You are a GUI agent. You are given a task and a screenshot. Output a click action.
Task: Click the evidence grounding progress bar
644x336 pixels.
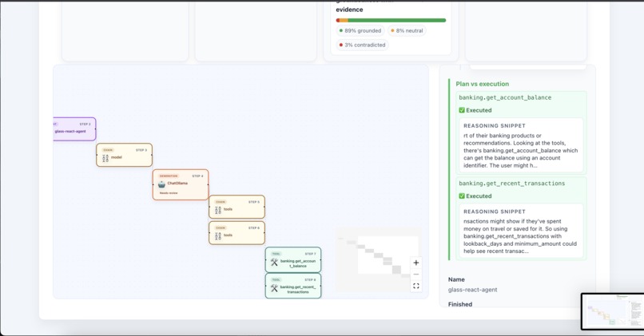coord(391,20)
